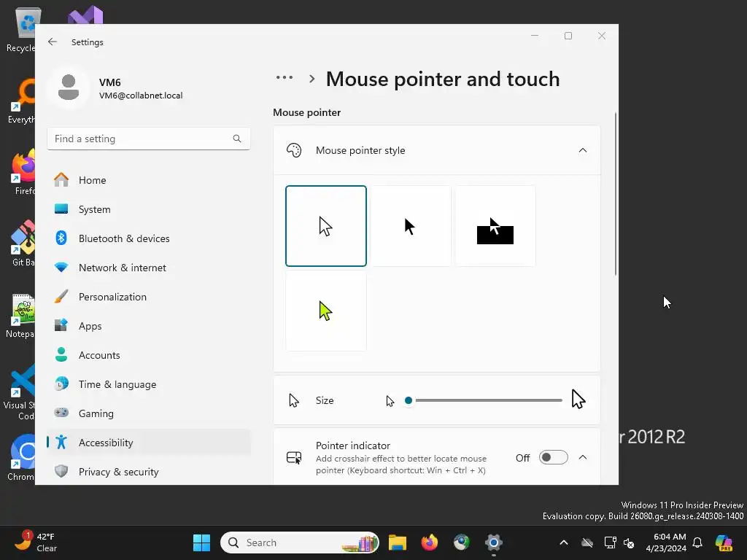Open Copilot preview in the taskbar
The image size is (747, 560).
724,542
